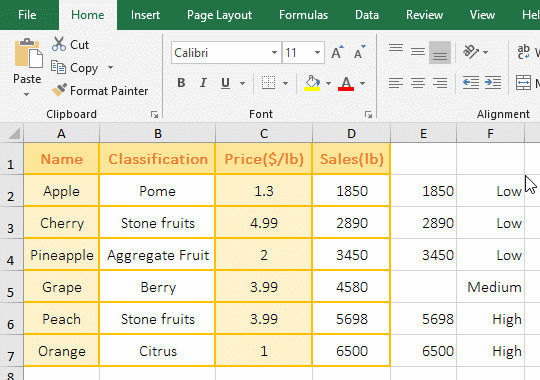Viewport: 540px width, 380px height.
Task: Set Middle Align for cell text
Action: (418, 52)
